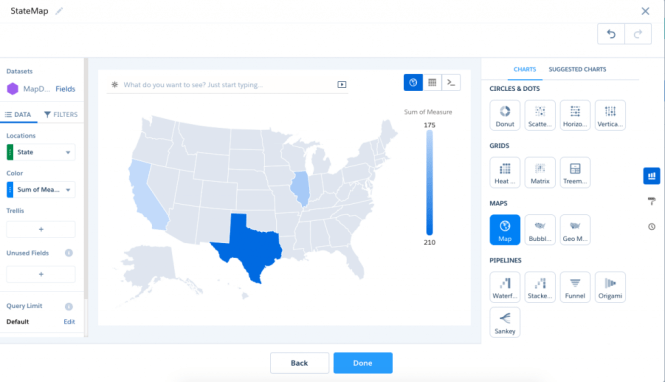The height and width of the screenshot is (382, 665).
Task: Select the Donut chart type
Action: (505, 115)
